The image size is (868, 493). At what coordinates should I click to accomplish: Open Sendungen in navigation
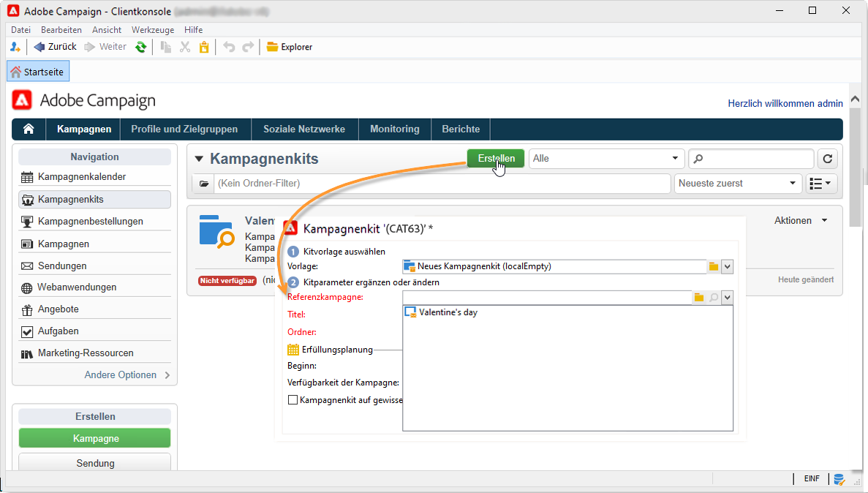(x=94, y=266)
